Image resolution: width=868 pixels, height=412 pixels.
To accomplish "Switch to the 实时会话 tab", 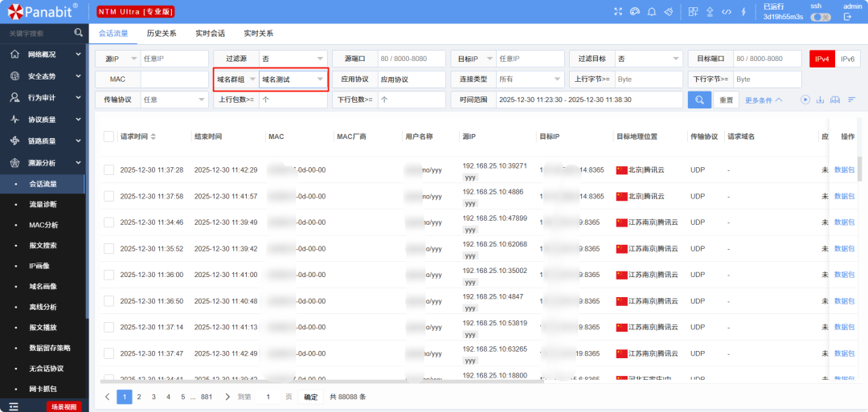I will tap(211, 33).
